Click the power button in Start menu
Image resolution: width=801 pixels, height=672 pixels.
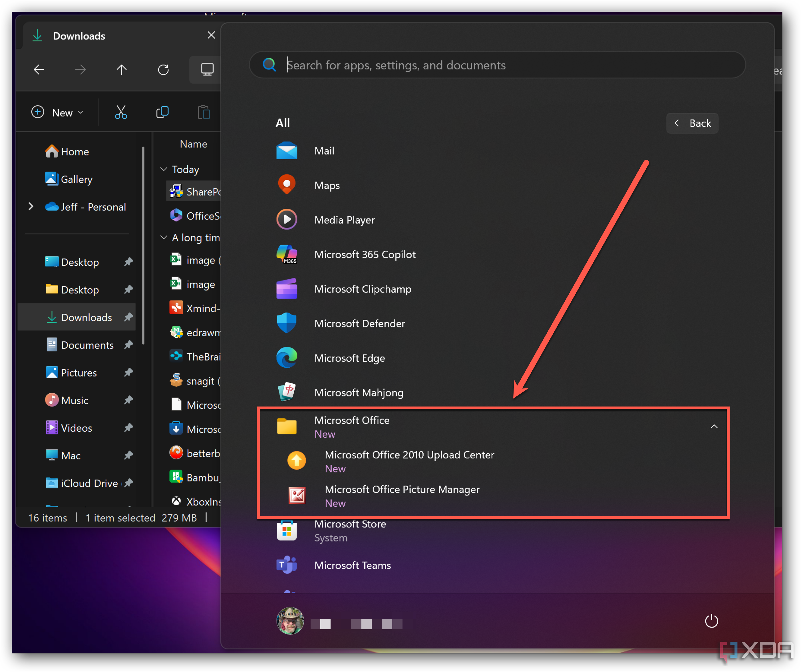click(x=711, y=621)
